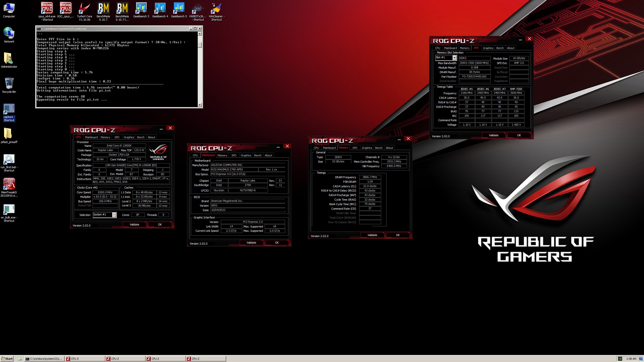The width and height of the screenshot is (644, 362).
Task: Select the capture shortcut icon
Action: tap(9, 112)
